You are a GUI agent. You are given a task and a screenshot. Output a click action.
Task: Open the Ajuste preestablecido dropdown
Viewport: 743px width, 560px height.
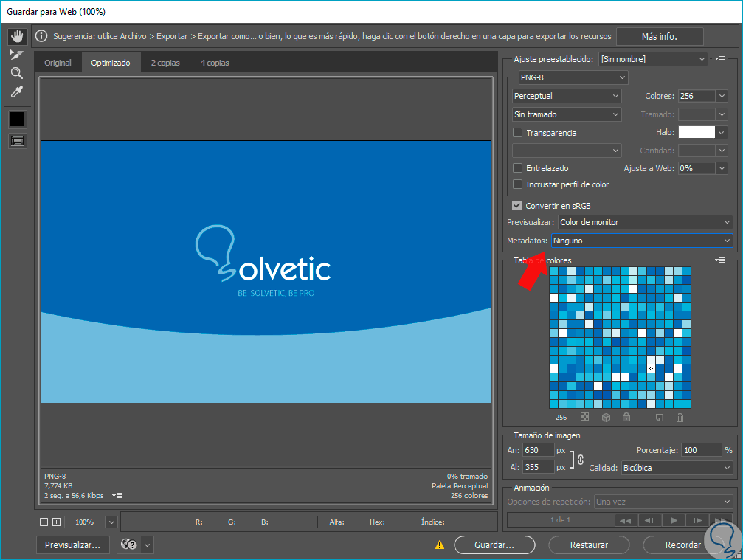[653, 59]
